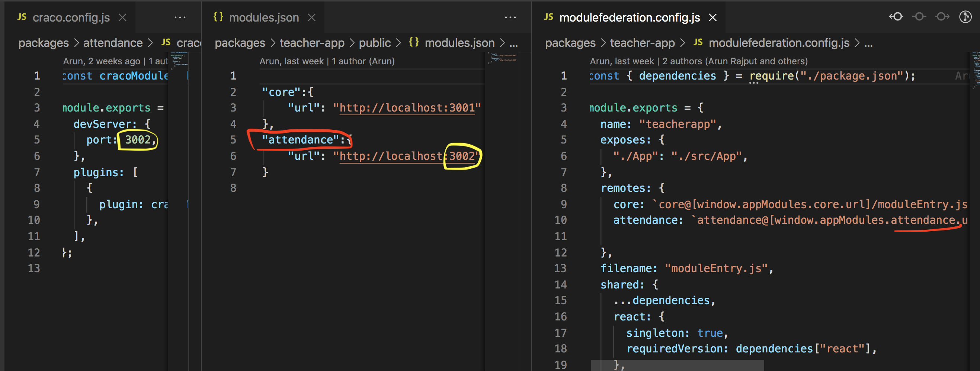Click the http://localhost:3002 URL link
Viewport: 980px width, 371px height.
click(407, 156)
